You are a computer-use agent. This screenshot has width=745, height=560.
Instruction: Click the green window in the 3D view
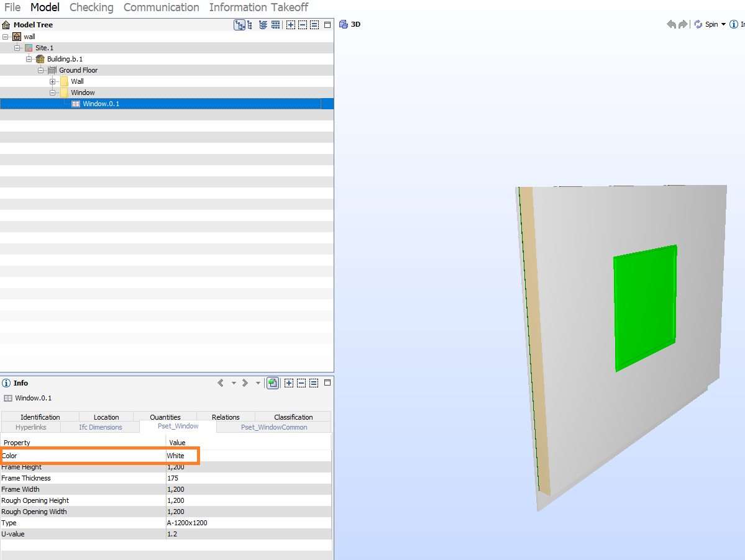[x=644, y=307]
